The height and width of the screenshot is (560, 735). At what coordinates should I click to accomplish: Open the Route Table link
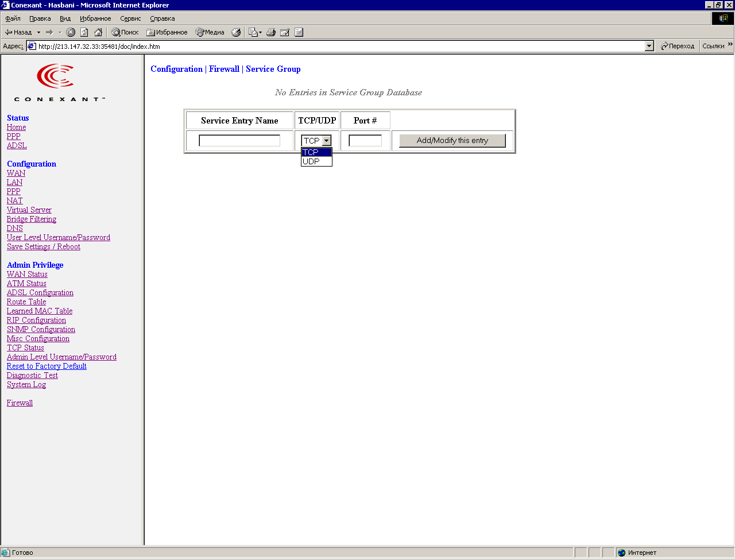pos(26,302)
